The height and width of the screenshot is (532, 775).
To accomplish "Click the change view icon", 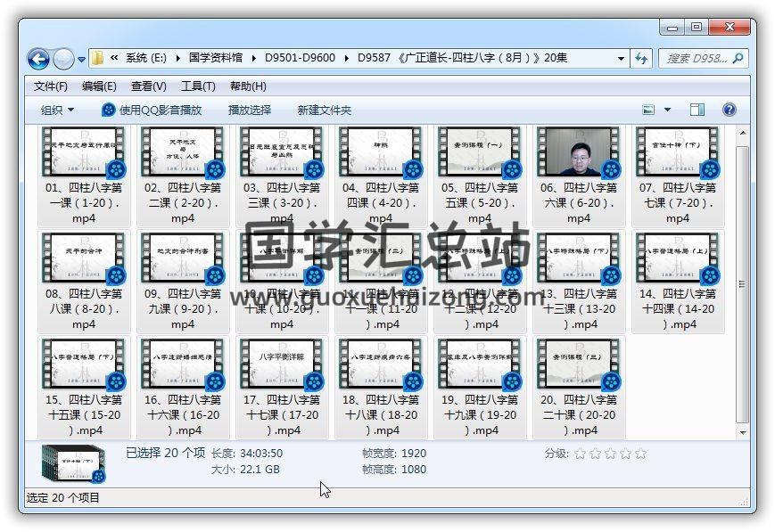I will point(650,110).
